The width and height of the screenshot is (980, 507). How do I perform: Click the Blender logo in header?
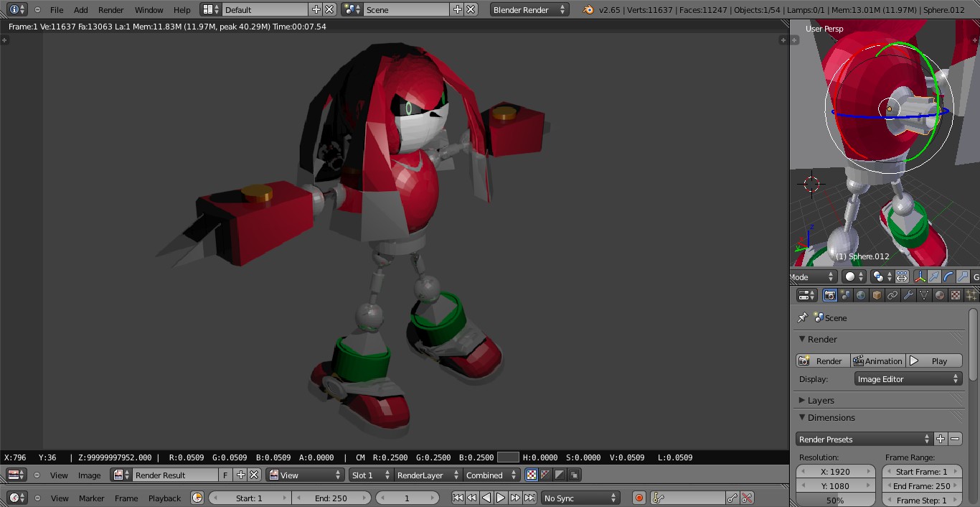pos(589,9)
